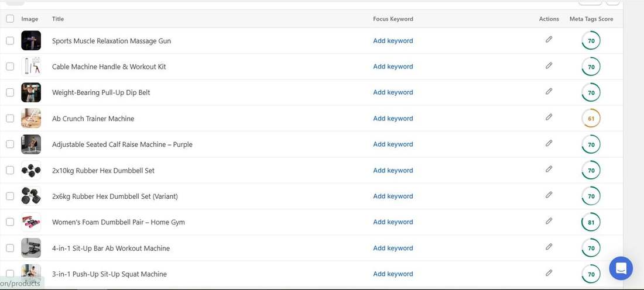Open Adjustable Seated Calf Raise Machine image
Screen dimensions: 644x290
click(31, 144)
